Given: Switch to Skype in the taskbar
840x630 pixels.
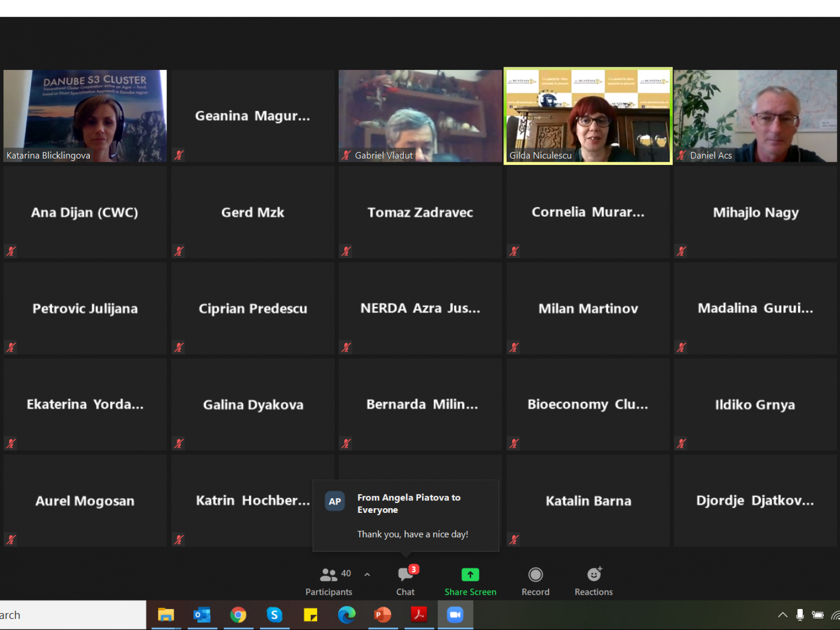Looking at the screenshot, I should coord(274,615).
